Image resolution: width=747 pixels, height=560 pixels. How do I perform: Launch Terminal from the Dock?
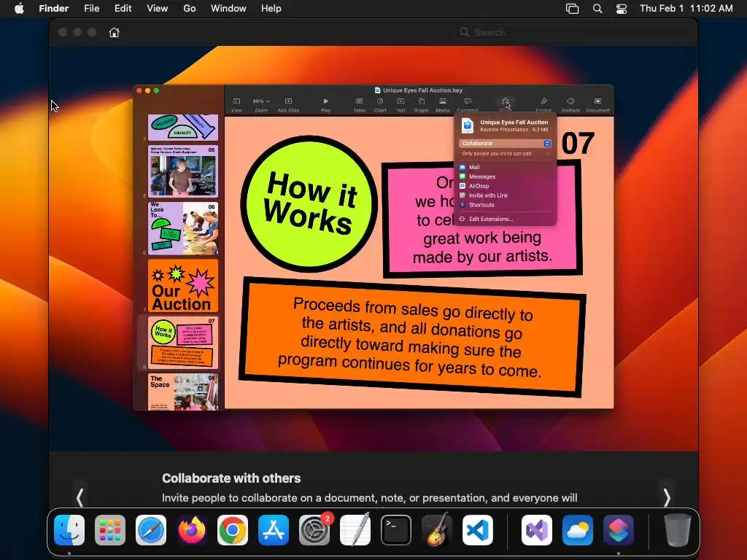coord(396,530)
